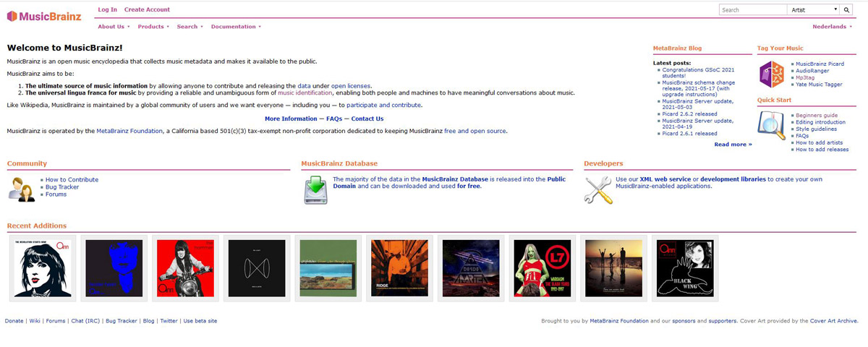Click the Community people icon
The width and height of the screenshot is (868, 347).
tap(21, 189)
